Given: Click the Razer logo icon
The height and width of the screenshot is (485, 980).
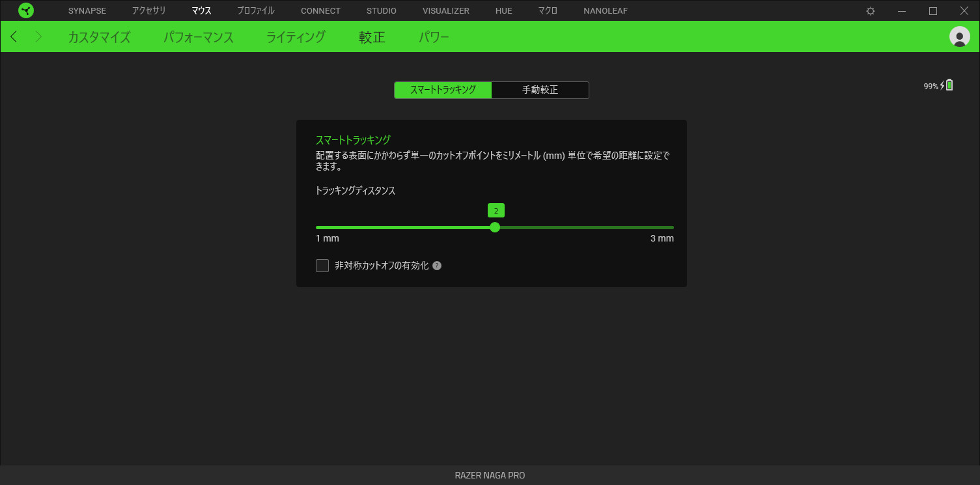Looking at the screenshot, I should (26, 10).
